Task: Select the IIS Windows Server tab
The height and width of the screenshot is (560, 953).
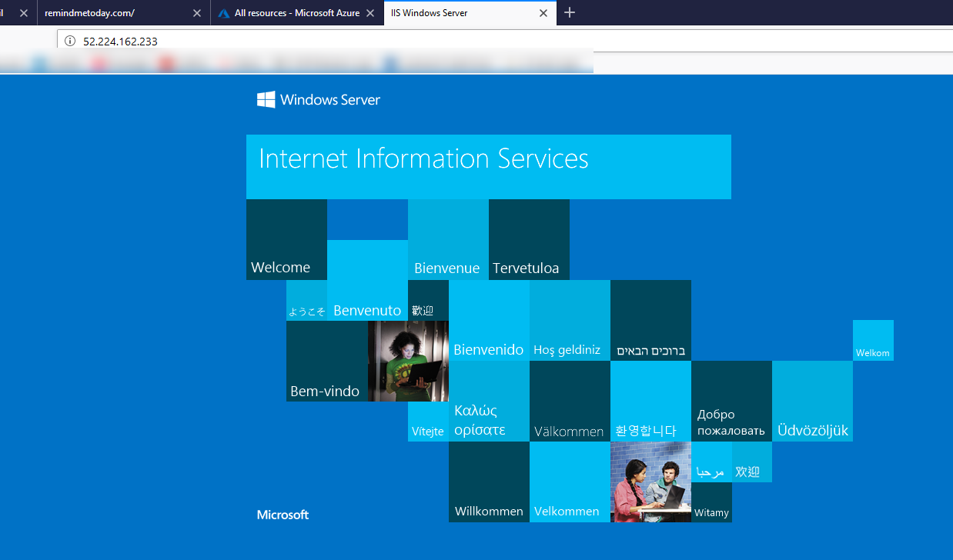Action: pyautogui.click(x=454, y=13)
